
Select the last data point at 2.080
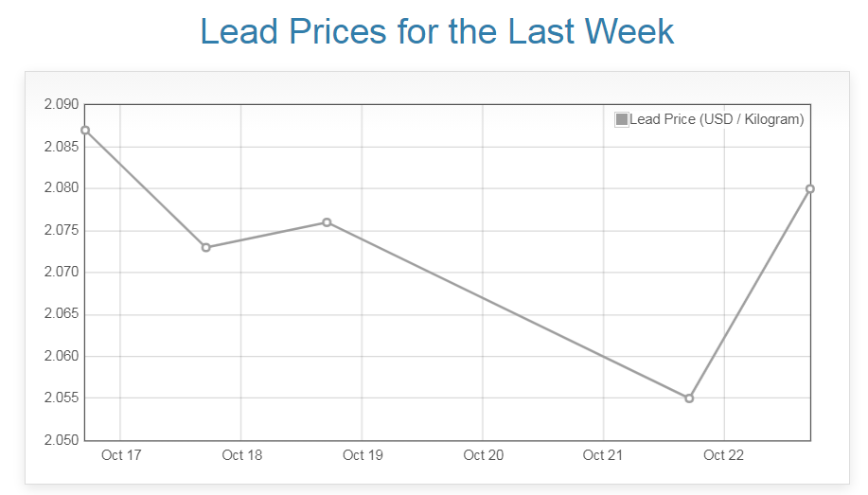pos(810,188)
